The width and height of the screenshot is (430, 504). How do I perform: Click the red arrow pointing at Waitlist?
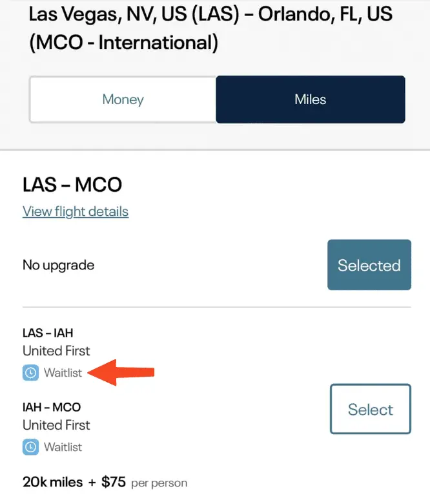pyautogui.click(x=121, y=373)
